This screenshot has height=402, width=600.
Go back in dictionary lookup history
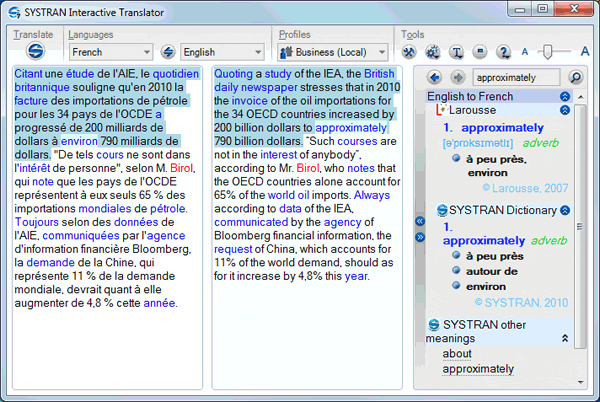[434, 78]
